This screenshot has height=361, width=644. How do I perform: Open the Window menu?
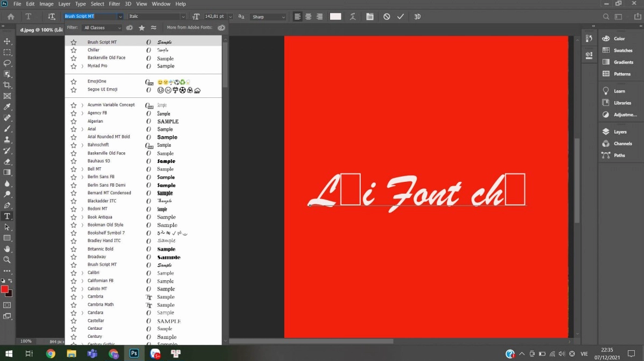161,4
